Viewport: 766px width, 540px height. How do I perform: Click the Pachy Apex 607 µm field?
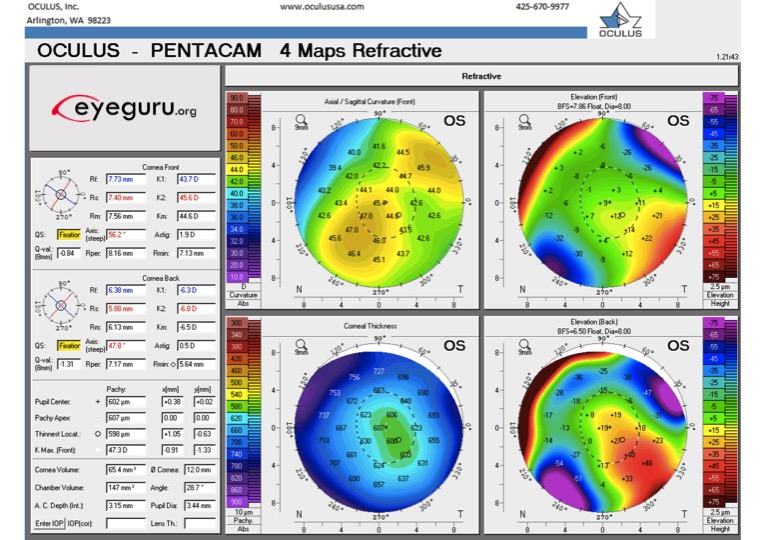[x=126, y=418]
